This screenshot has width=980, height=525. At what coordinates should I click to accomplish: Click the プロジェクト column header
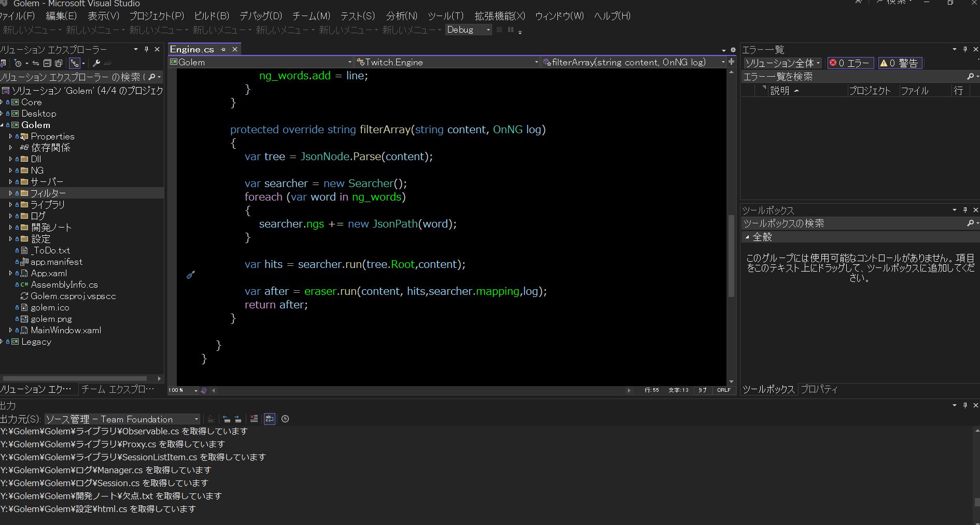pos(873,91)
